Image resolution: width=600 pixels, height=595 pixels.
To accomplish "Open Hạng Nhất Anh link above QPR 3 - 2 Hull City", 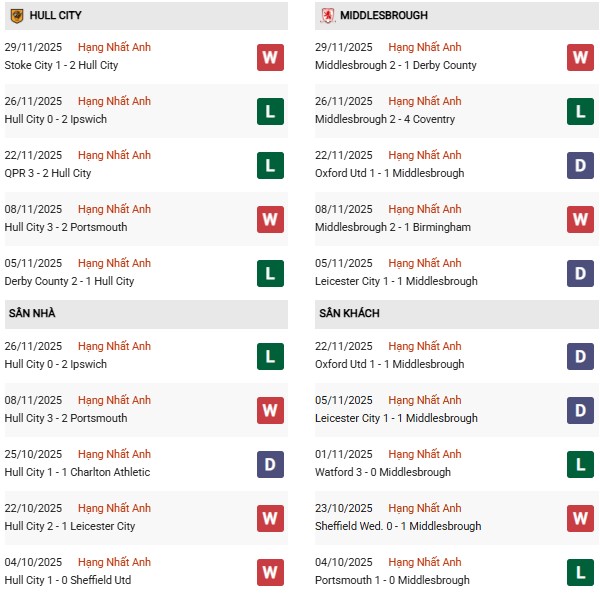I will (x=114, y=155).
